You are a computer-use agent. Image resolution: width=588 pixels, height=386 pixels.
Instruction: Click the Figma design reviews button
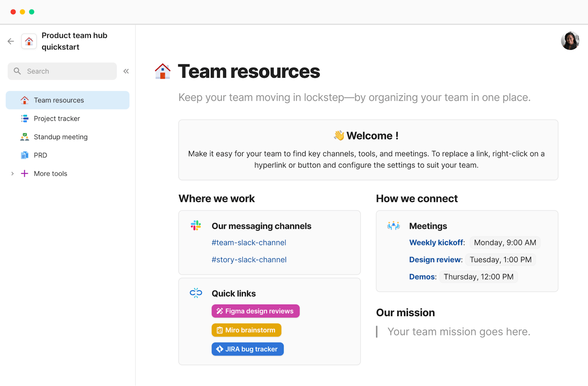point(255,311)
